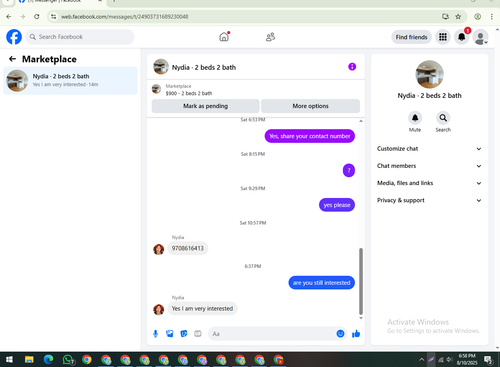Click the Aa message input field

272,334
